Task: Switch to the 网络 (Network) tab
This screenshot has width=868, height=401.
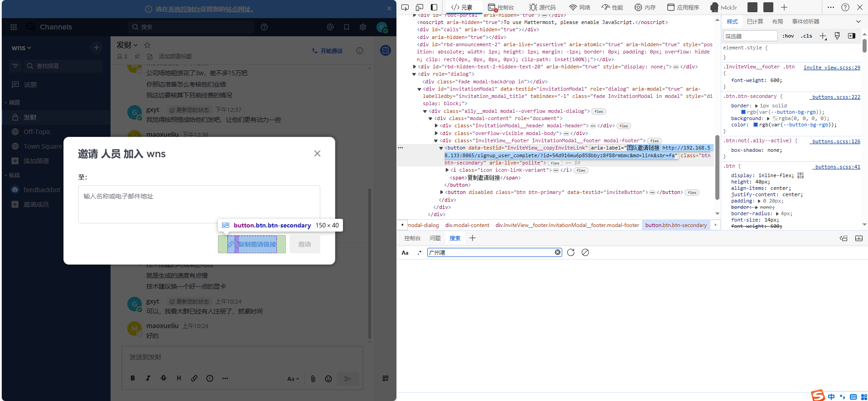Action: 580,7
